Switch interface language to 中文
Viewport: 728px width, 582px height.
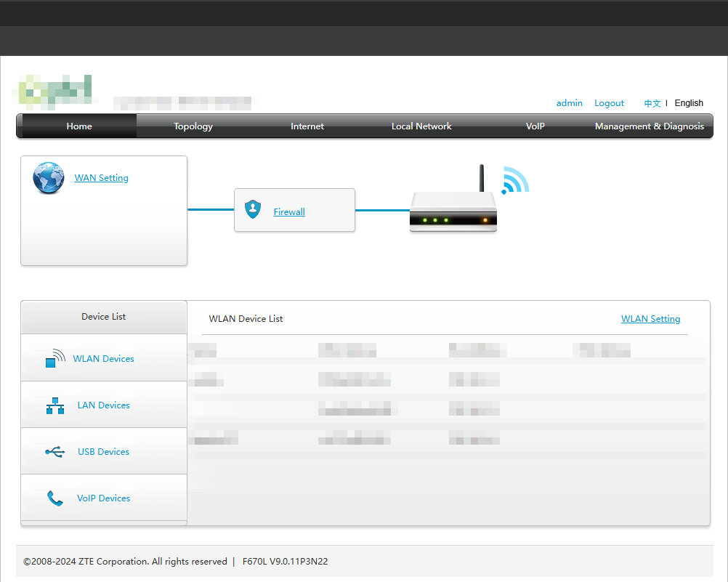click(652, 102)
